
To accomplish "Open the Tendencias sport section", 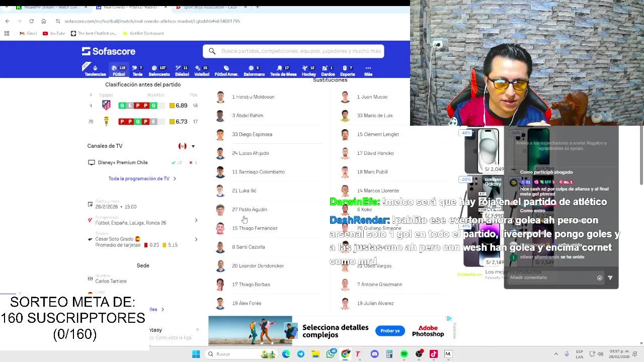I will 95,70.
